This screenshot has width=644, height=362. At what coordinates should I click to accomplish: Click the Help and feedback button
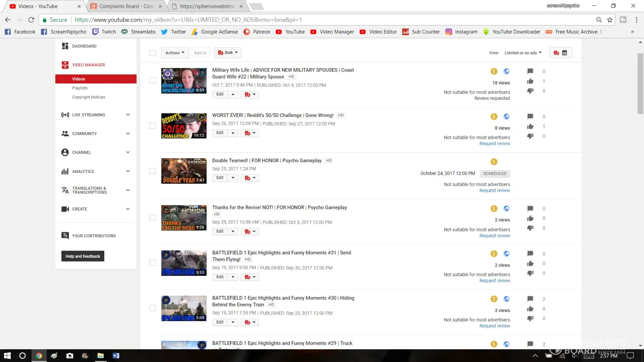83,256
